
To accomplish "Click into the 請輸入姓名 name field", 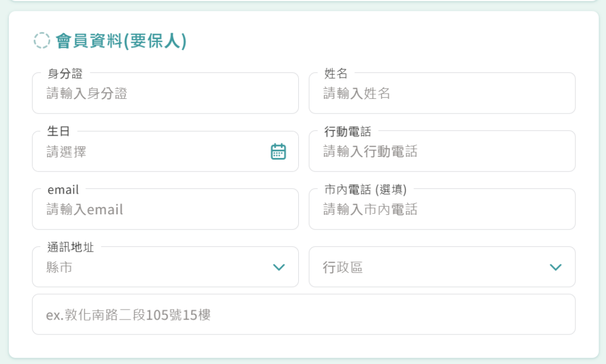I will [x=441, y=94].
